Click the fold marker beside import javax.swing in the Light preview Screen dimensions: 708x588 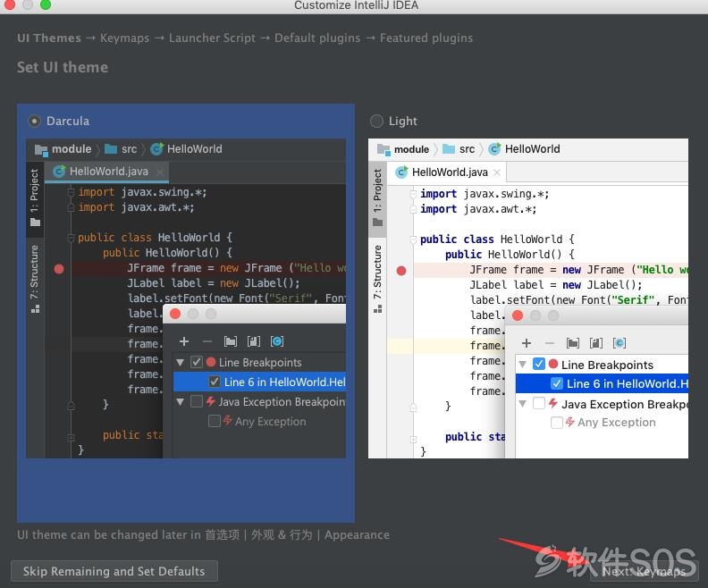(x=413, y=194)
